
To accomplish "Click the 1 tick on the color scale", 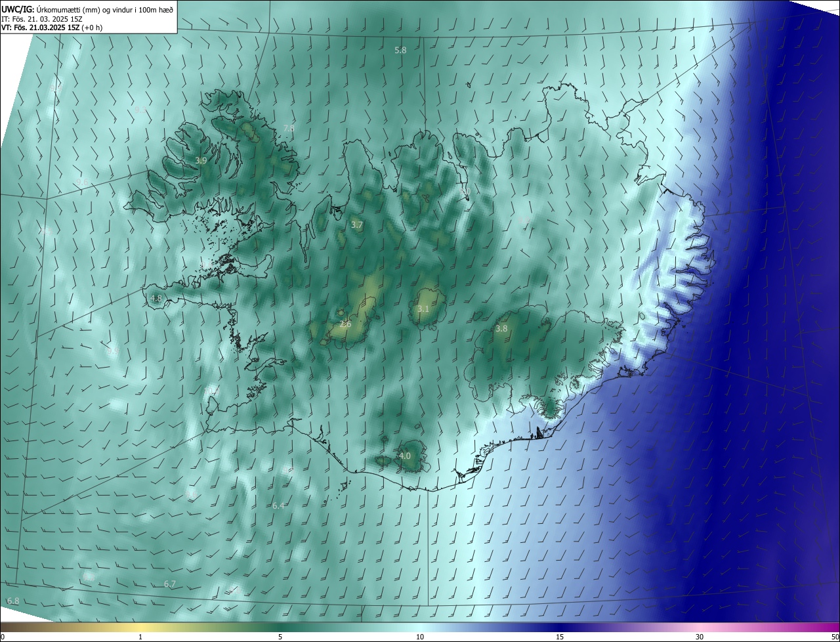I will [140, 637].
